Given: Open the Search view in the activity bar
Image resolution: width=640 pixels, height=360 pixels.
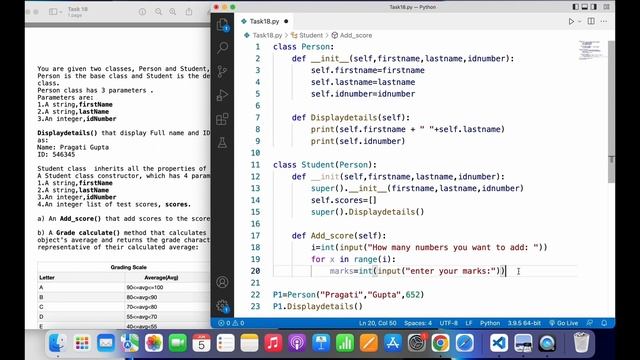Looking at the screenshot, I should (222, 48).
